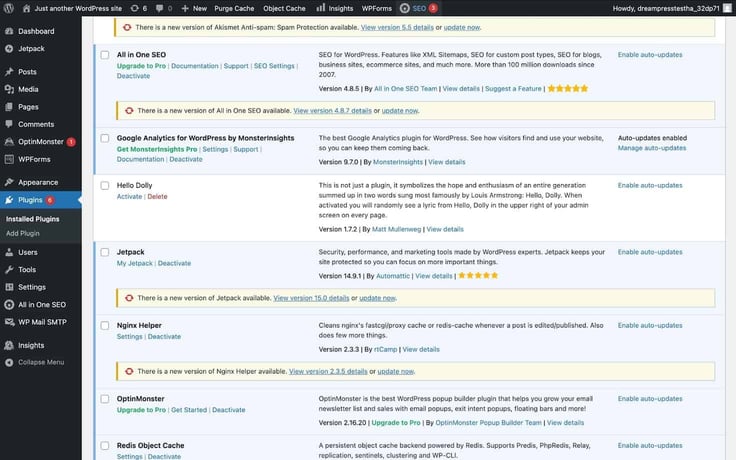The height and width of the screenshot is (460, 736).
Task: Click Upgrade to Pro under All in One SEO
Action: point(141,66)
